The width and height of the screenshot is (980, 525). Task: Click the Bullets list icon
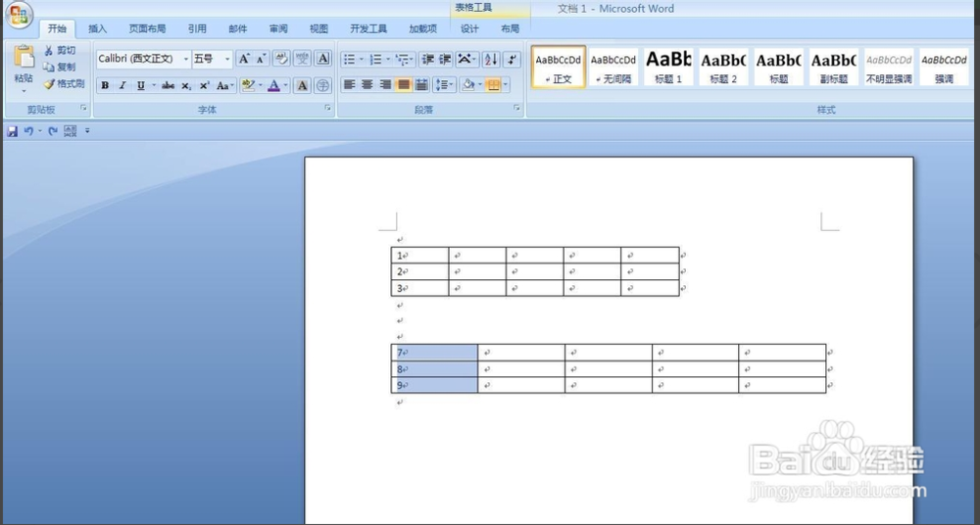(x=350, y=59)
